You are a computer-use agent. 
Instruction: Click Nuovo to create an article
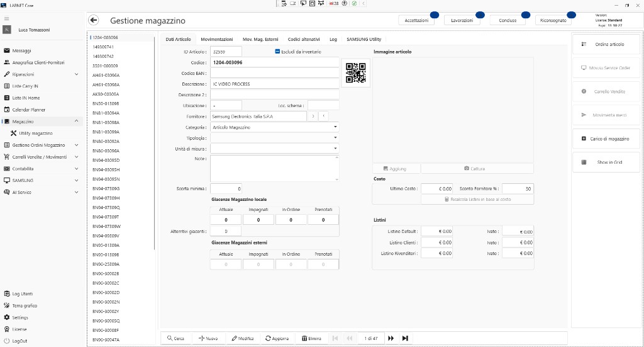click(208, 338)
